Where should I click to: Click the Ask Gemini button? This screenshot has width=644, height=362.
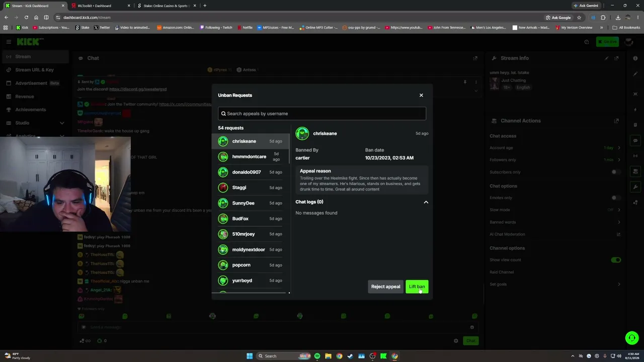pyautogui.click(x=587, y=6)
